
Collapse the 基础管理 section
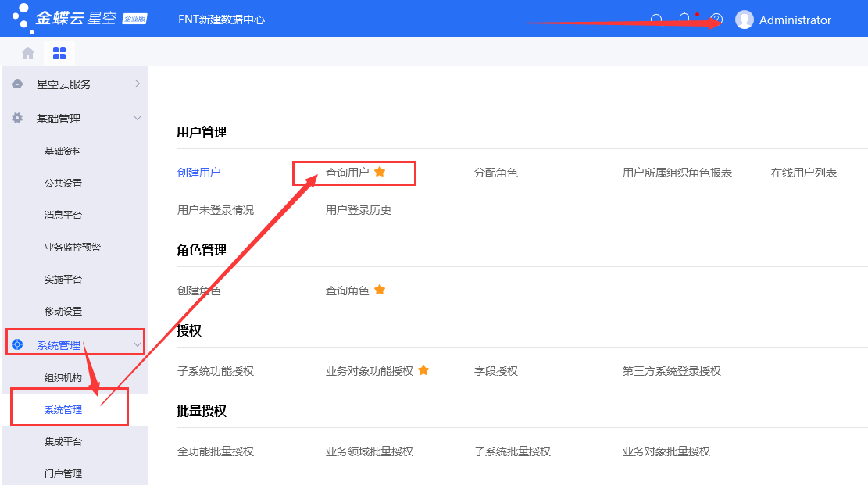pyautogui.click(x=137, y=119)
